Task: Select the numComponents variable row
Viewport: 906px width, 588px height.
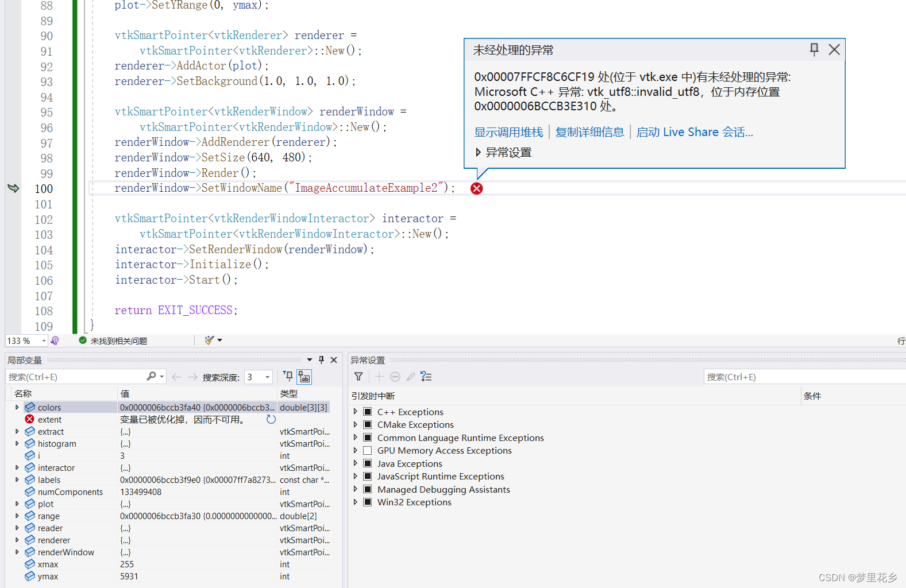Action: point(170,492)
